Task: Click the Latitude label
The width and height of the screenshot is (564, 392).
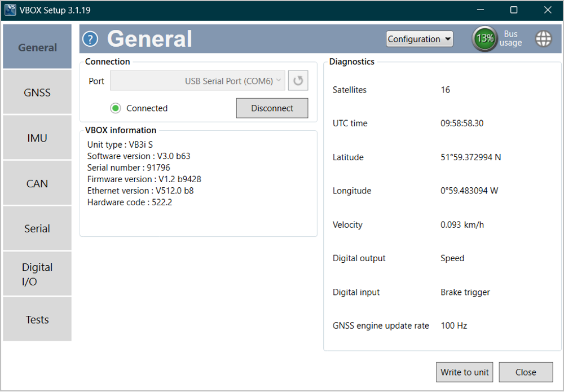Action: (x=348, y=157)
